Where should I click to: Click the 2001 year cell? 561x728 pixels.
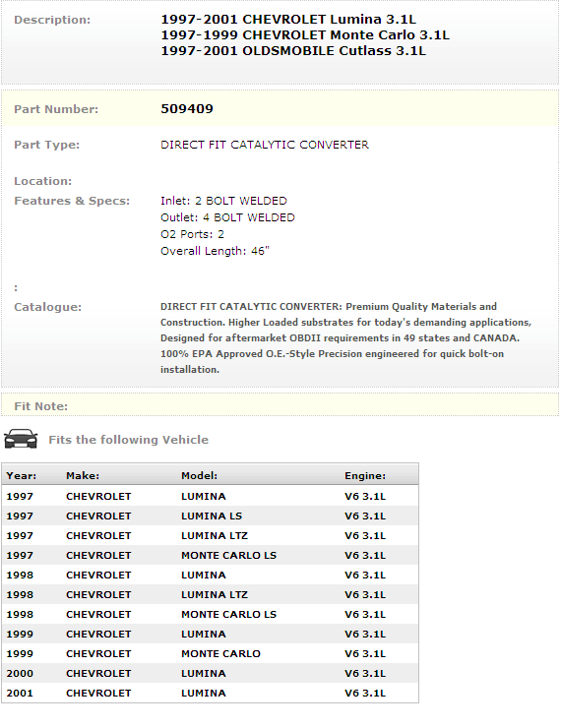click(x=20, y=694)
